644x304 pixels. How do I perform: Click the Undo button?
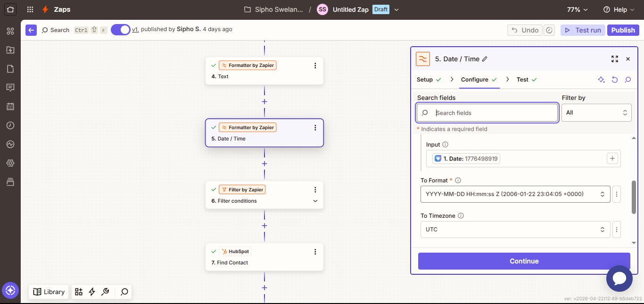[525, 30]
